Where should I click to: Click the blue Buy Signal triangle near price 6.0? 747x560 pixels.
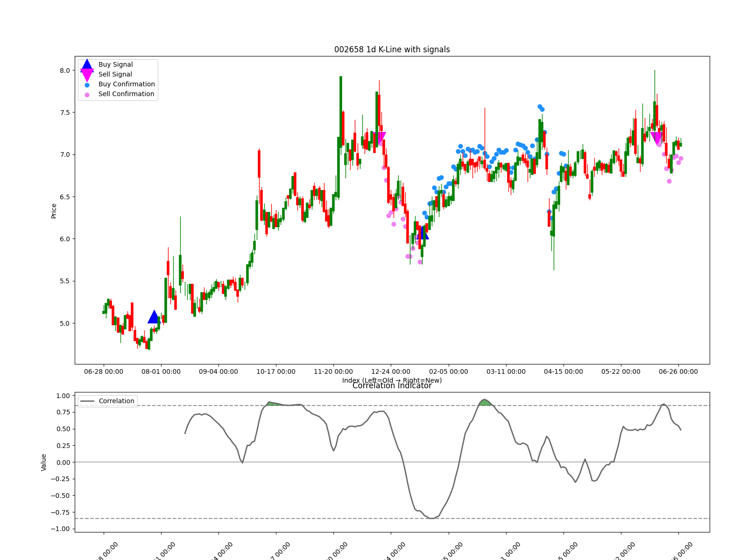[422, 232]
